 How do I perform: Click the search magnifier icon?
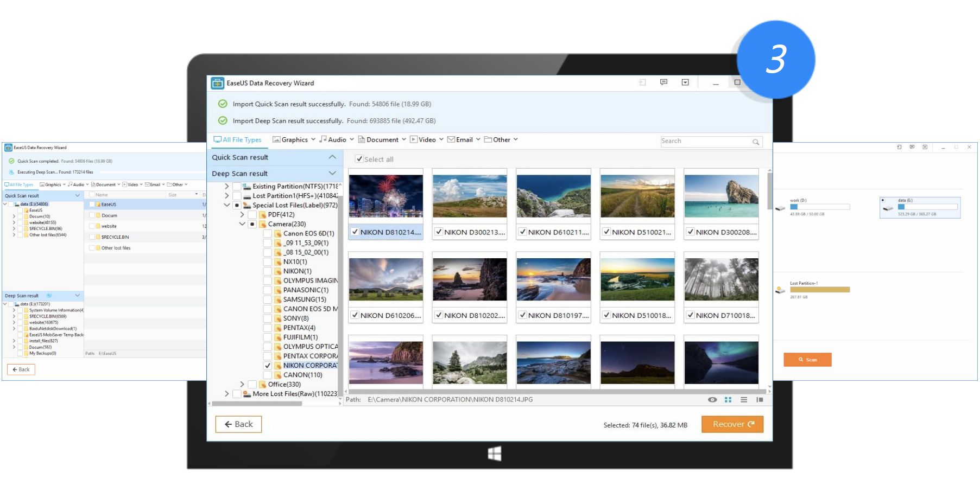tap(755, 142)
